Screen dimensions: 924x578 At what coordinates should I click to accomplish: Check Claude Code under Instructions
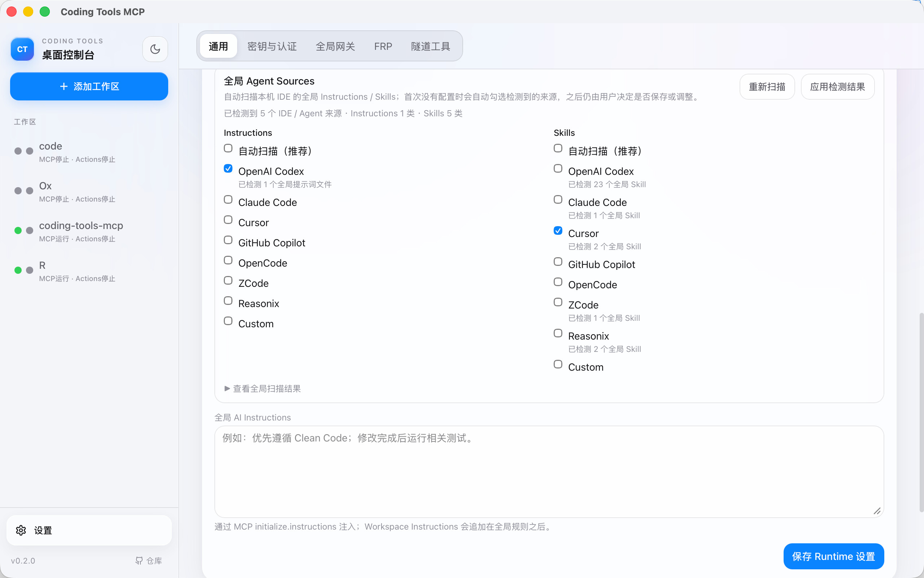tap(228, 199)
